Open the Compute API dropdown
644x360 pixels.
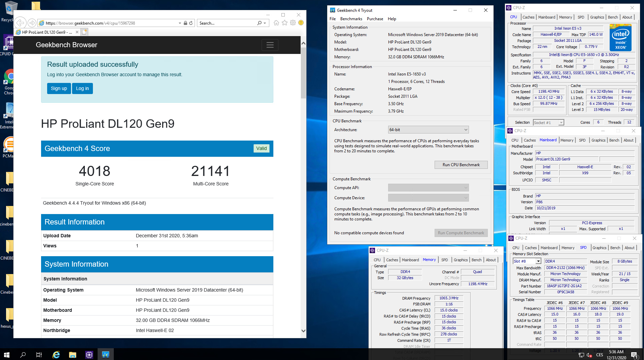[428, 188]
